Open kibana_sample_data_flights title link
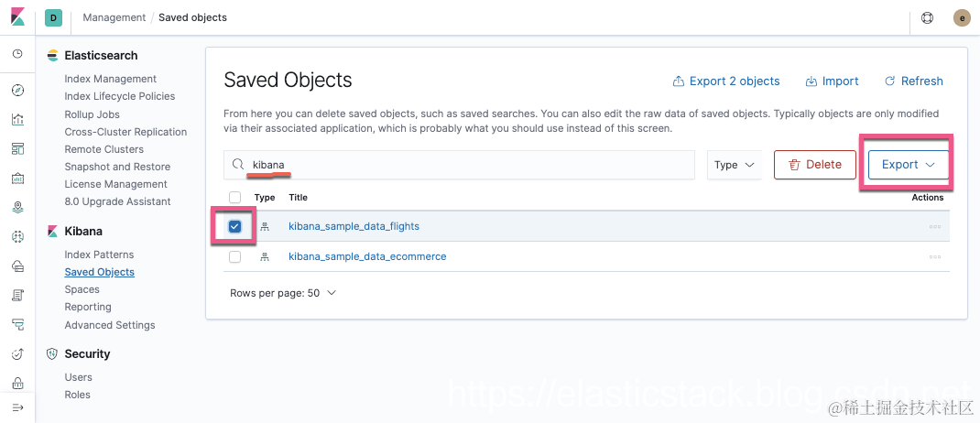This screenshot has height=423, width=980. 354,226
